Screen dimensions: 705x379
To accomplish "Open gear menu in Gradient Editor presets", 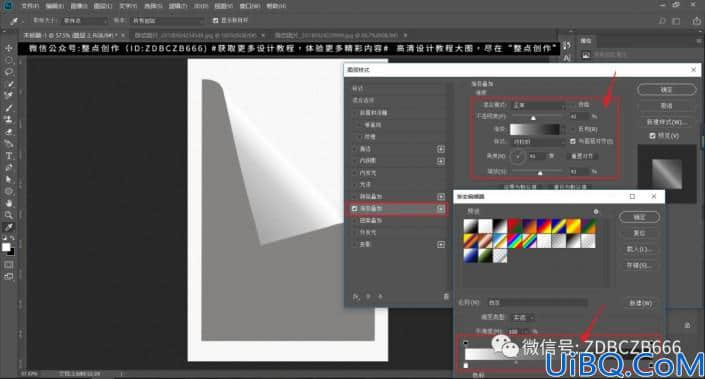I will point(596,211).
